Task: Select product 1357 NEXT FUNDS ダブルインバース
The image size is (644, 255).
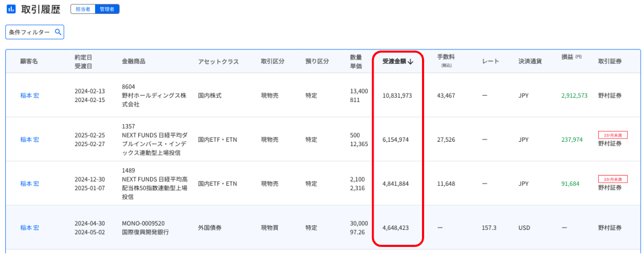Action: point(154,140)
